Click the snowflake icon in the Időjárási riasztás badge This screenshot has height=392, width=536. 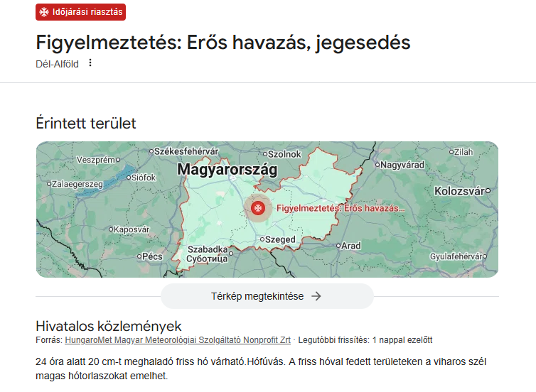44,12
